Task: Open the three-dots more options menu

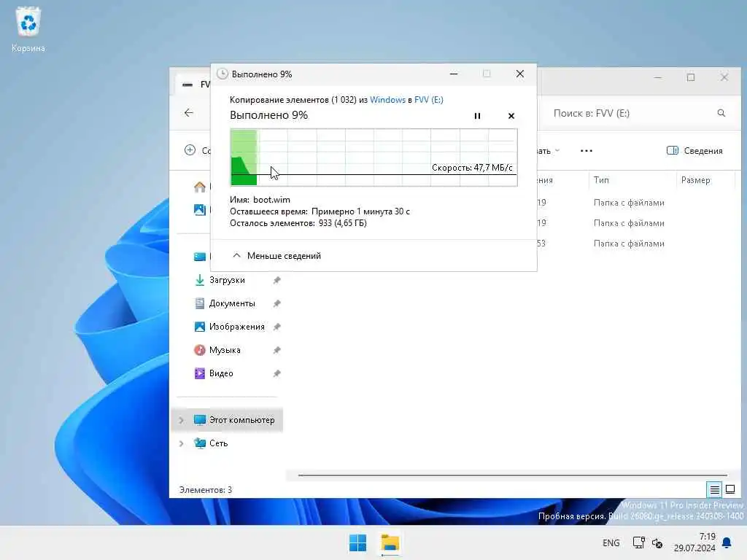Action: 587,151
